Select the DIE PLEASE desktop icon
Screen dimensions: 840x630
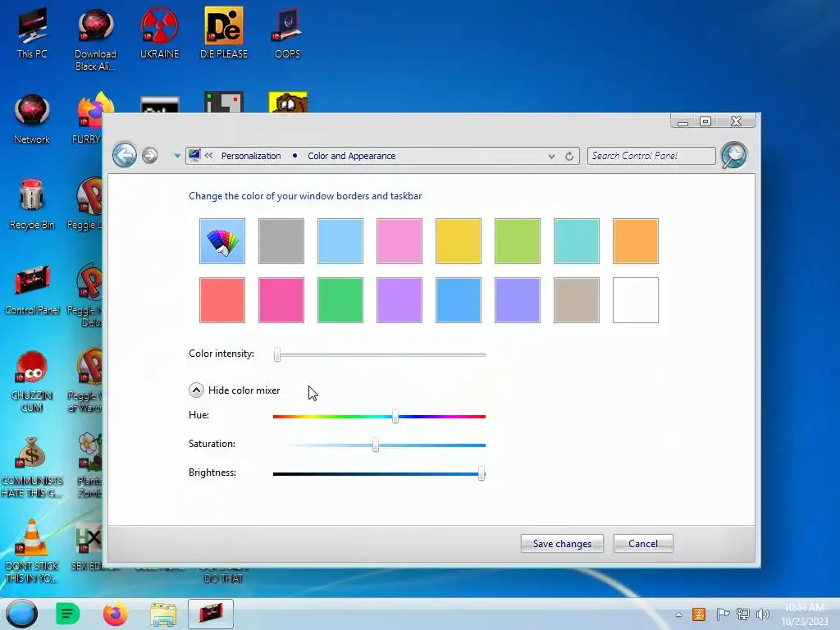point(223,33)
